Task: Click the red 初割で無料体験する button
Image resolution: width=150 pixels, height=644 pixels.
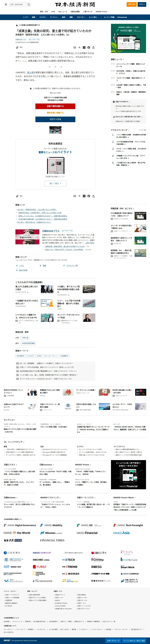Action: tap(55, 106)
